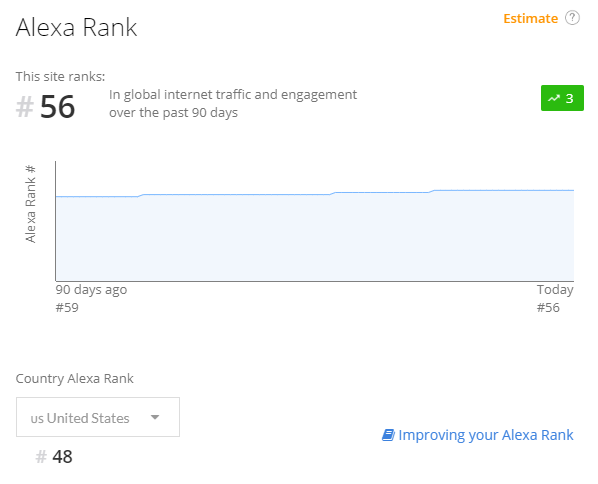Click the book icon beside Improving link
Screen dimensions: 598x484
(388, 435)
